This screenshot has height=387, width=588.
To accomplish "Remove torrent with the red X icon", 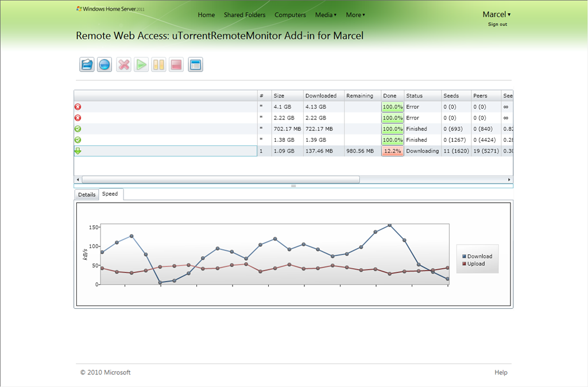I will pyautogui.click(x=124, y=64).
